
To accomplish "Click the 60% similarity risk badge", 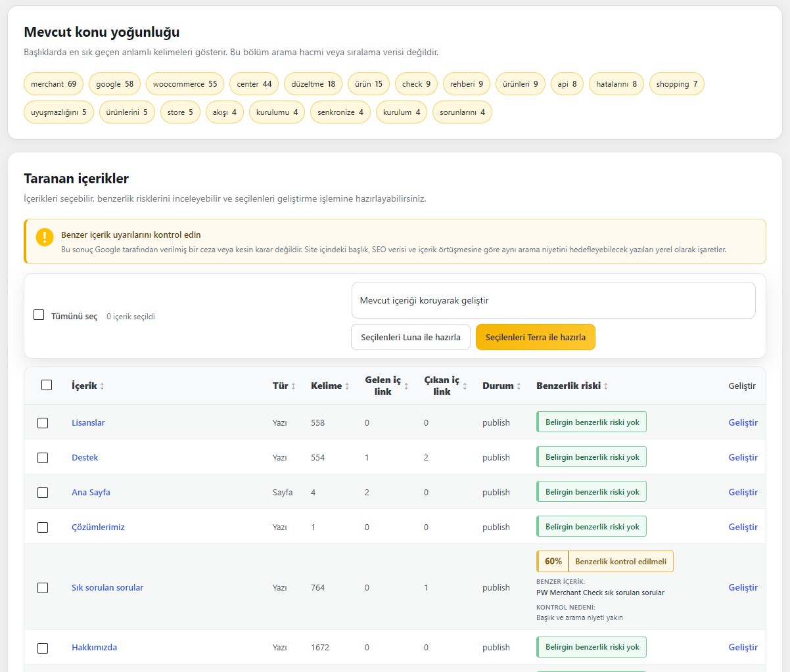I will 553,562.
